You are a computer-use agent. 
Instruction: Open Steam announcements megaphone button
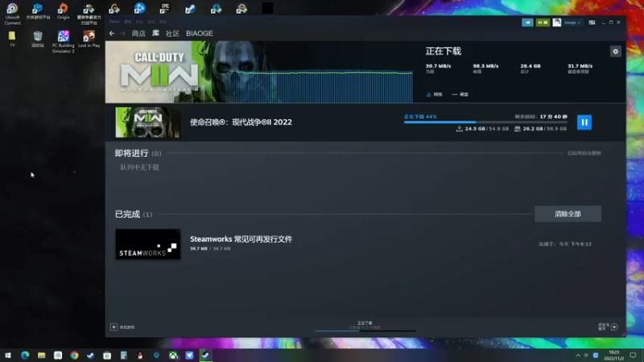[x=527, y=23]
